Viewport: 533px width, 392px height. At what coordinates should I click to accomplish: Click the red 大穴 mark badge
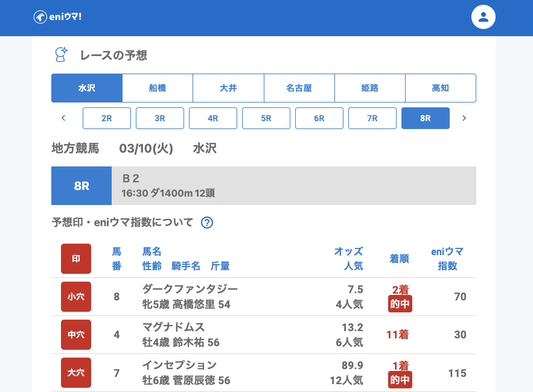(x=76, y=373)
